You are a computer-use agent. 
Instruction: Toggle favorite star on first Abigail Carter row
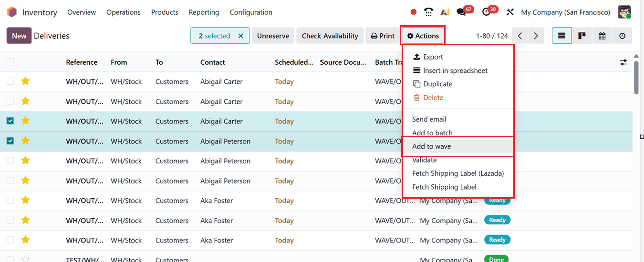click(25, 81)
